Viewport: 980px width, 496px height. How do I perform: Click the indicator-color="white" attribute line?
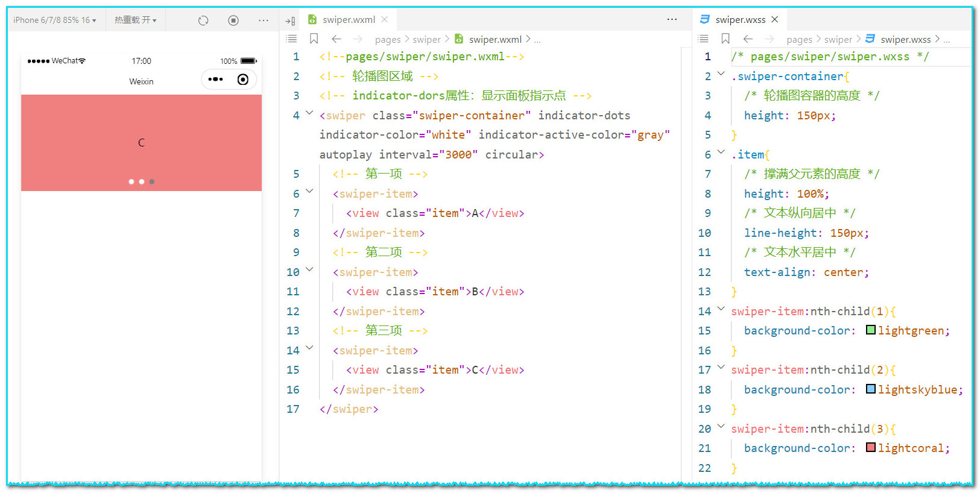click(395, 135)
